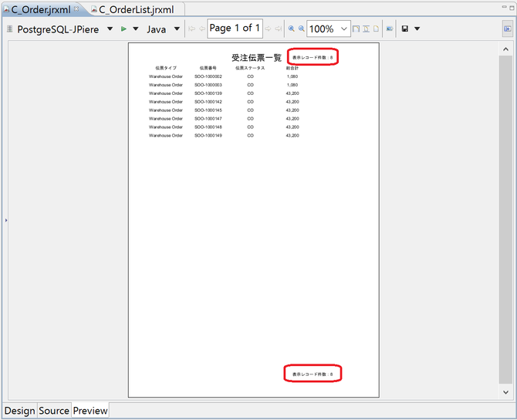Click the record count text beside the title
Image resolution: width=517 pixels, height=420 pixels.
[313, 57]
